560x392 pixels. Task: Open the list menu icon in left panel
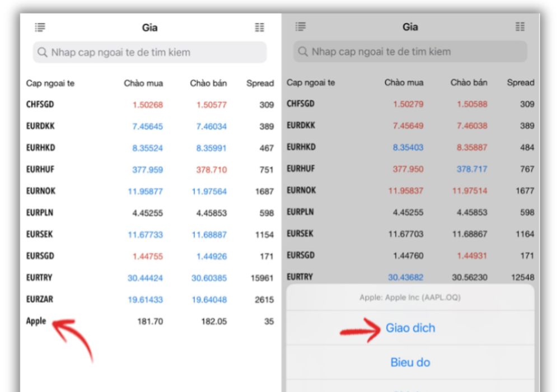tap(40, 27)
